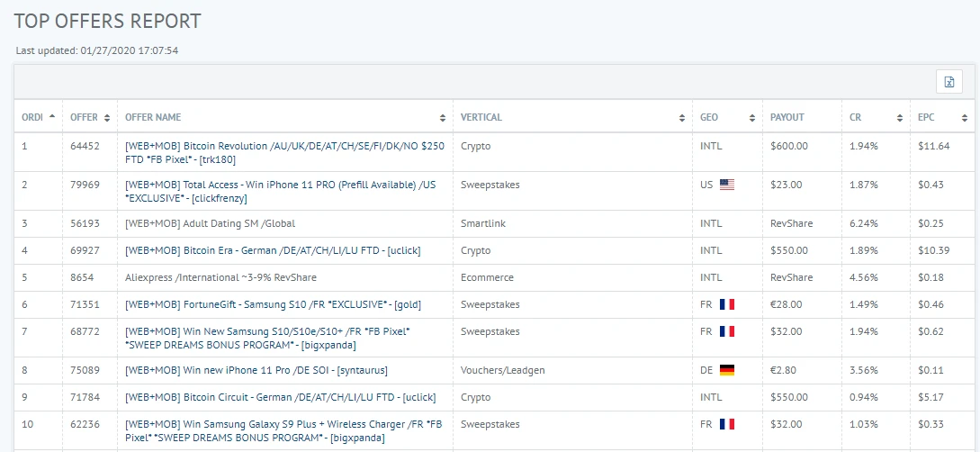The image size is (980, 452).
Task: Select offer ID 56193
Action: pos(85,223)
